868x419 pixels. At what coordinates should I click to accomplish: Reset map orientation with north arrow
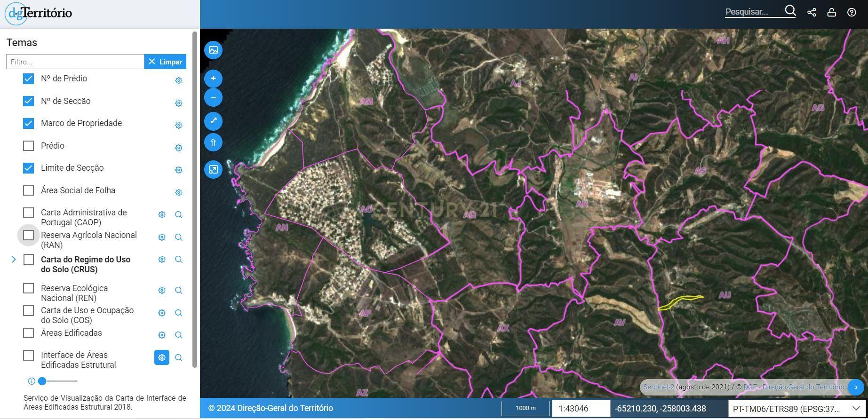[213, 142]
